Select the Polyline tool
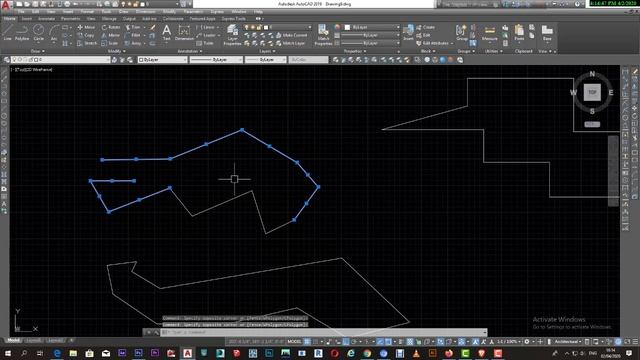The width and height of the screenshot is (640, 360). click(x=22, y=32)
